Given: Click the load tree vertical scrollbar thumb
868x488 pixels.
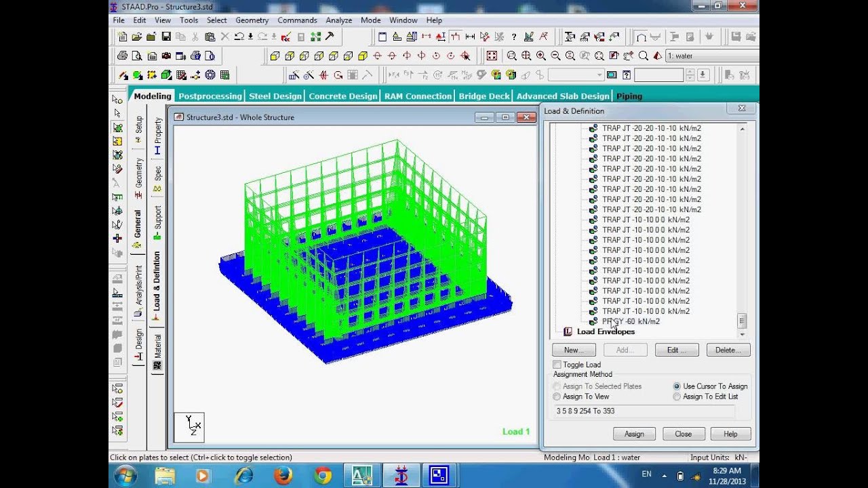Looking at the screenshot, I should (742, 321).
